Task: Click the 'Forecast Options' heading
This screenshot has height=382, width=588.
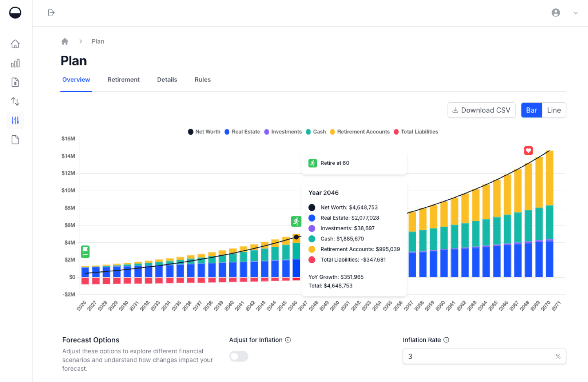Action: tap(91, 340)
